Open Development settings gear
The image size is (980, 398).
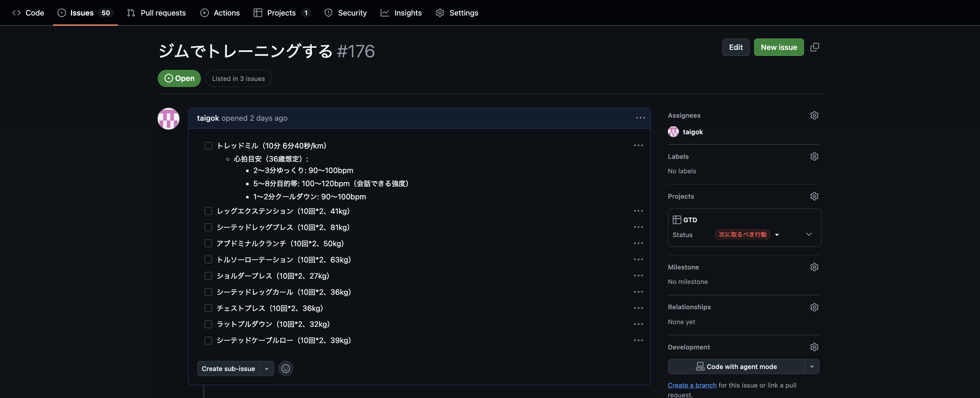(814, 347)
